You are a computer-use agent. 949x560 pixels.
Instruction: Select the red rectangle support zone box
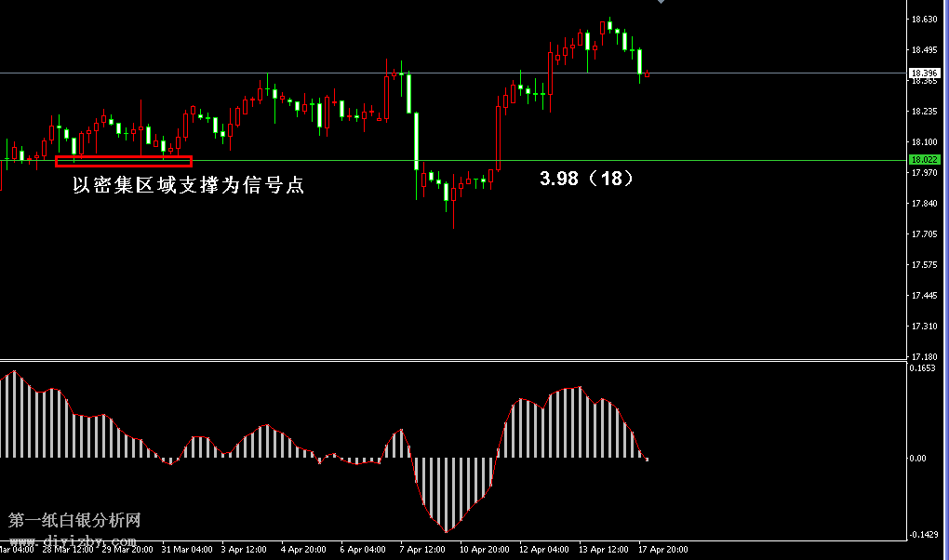124,161
